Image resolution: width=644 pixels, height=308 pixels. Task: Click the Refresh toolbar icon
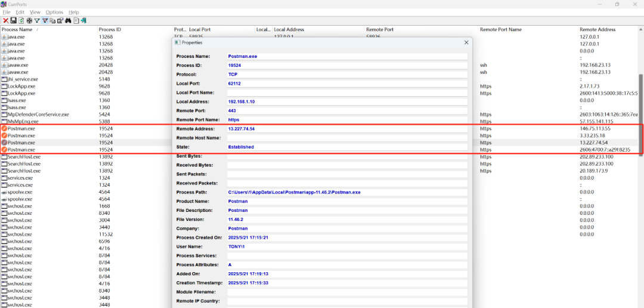21,20
